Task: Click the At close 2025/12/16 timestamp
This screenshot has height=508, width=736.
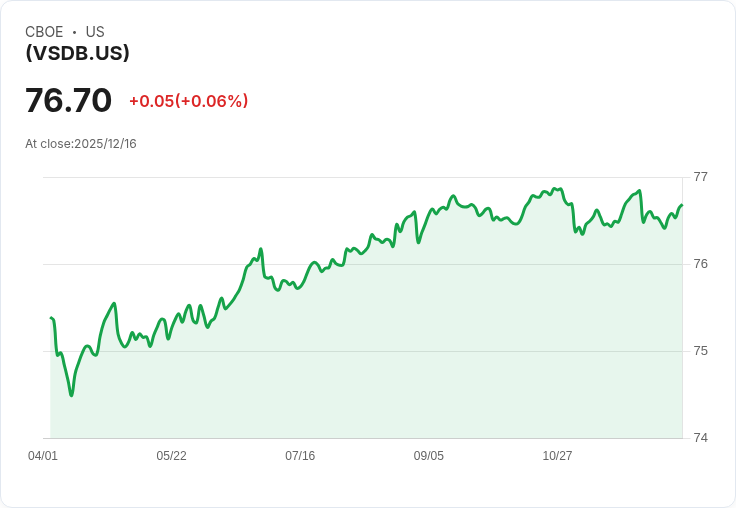Action: pos(81,144)
